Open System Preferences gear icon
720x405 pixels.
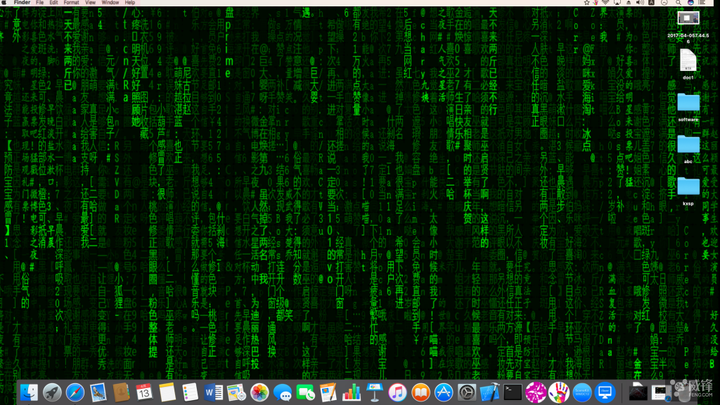coord(467,393)
